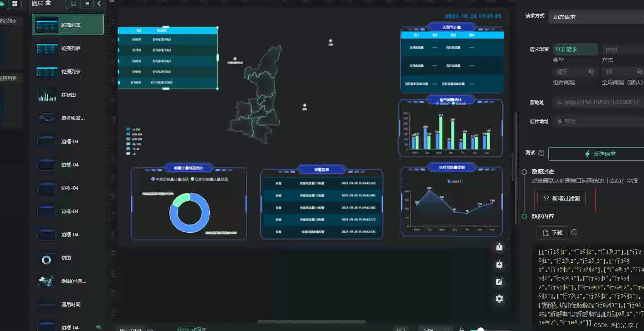This screenshot has height=331, width=644.
Task: Click the import (download) floating icon on canvas
Action: click(x=499, y=264)
